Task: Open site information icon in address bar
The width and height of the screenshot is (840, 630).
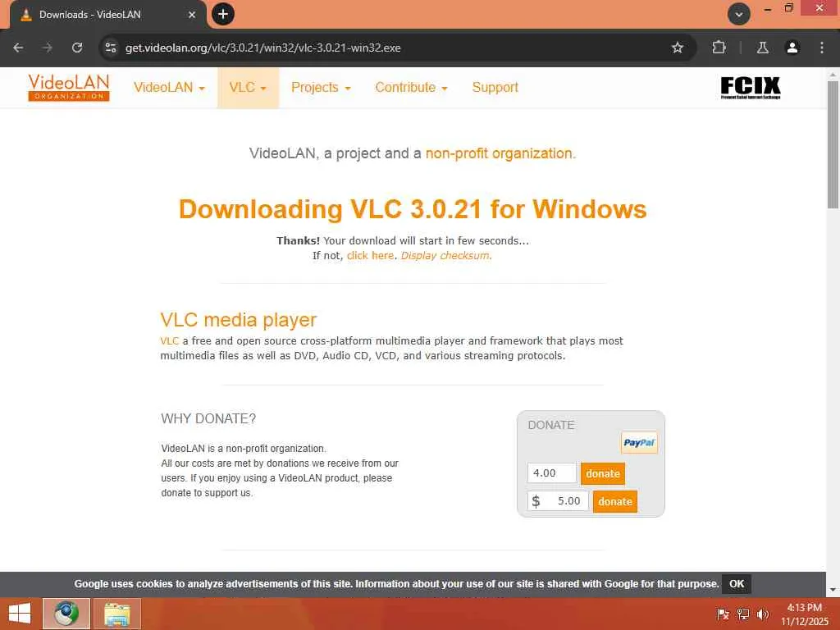Action: [x=111, y=48]
